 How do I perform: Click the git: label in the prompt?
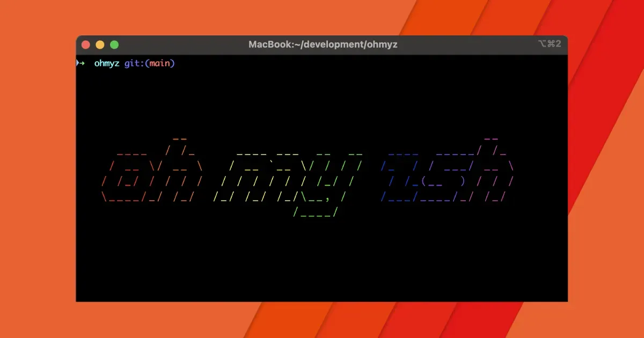[x=130, y=63]
